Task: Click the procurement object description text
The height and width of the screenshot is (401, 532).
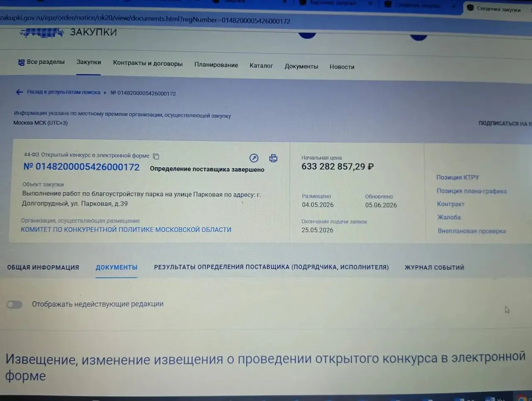Action: (141, 199)
